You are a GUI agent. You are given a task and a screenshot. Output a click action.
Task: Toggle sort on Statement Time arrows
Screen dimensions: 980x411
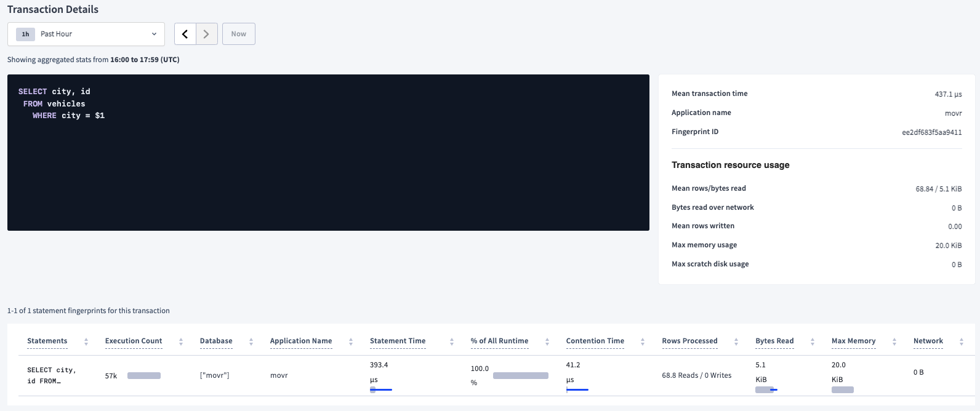(452, 341)
